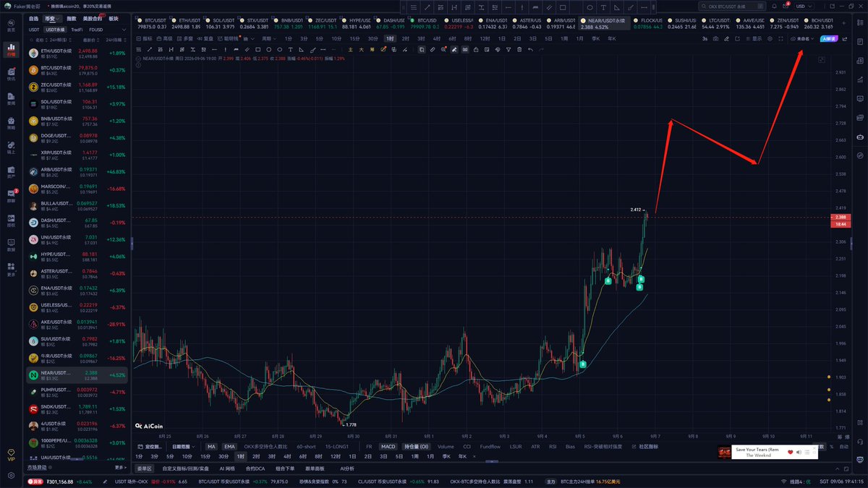Toggle the MACD indicator
The image size is (868, 488).
[x=388, y=447]
